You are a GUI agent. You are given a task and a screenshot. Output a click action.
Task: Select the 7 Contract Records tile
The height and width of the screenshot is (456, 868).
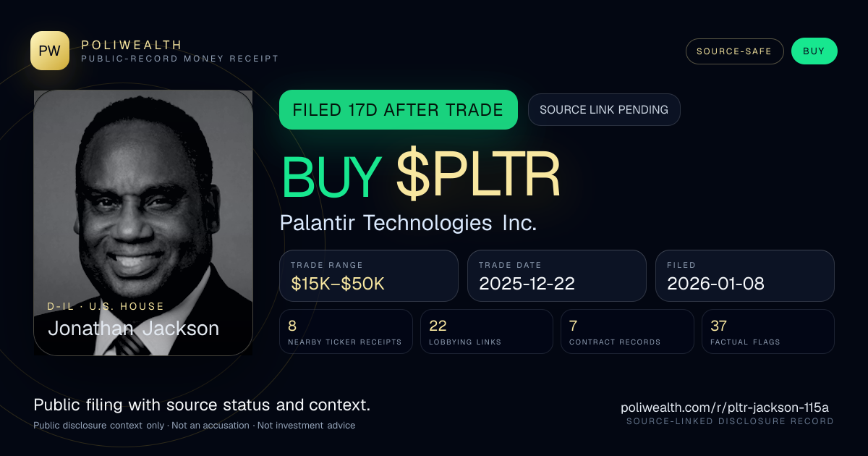(627, 332)
